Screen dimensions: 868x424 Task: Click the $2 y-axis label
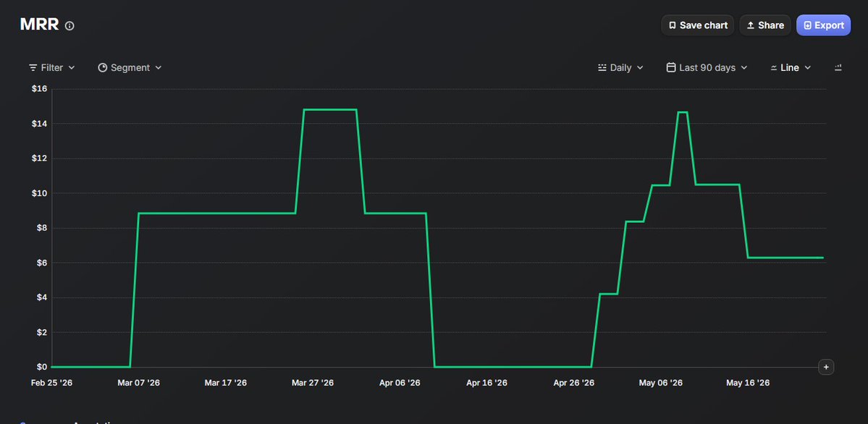click(42, 332)
